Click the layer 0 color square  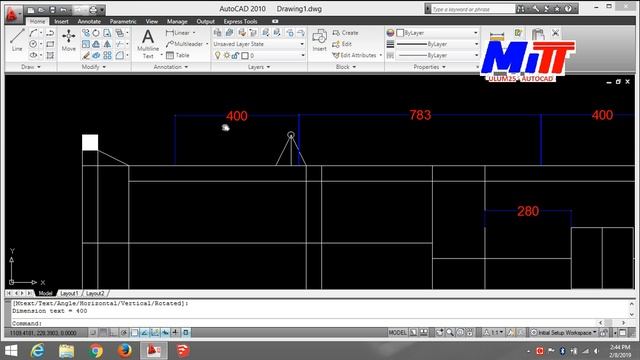tap(244, 56)
